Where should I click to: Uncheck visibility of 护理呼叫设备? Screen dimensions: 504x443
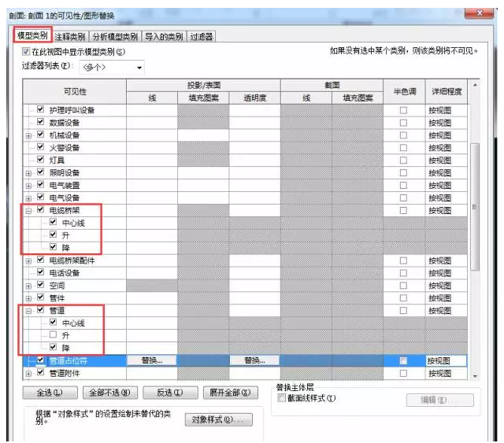40,109
